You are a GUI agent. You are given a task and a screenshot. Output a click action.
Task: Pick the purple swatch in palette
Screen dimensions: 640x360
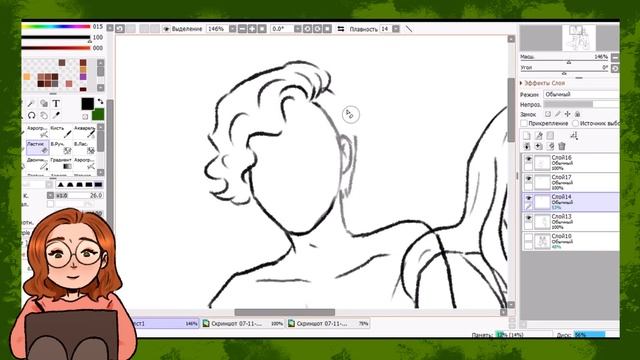click(83, 77)
